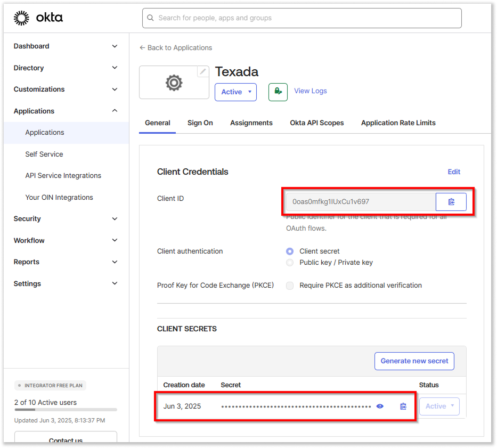The width and height of the screenshot is (497, 448).
Task: Open Your OIN Integrations
Action: click(59, 197)
